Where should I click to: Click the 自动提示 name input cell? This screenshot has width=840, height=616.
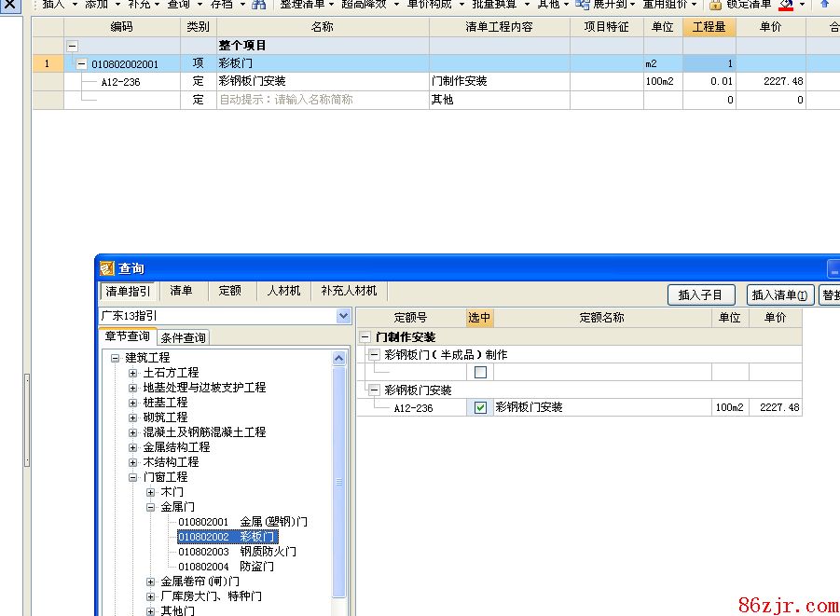point(322,100)
